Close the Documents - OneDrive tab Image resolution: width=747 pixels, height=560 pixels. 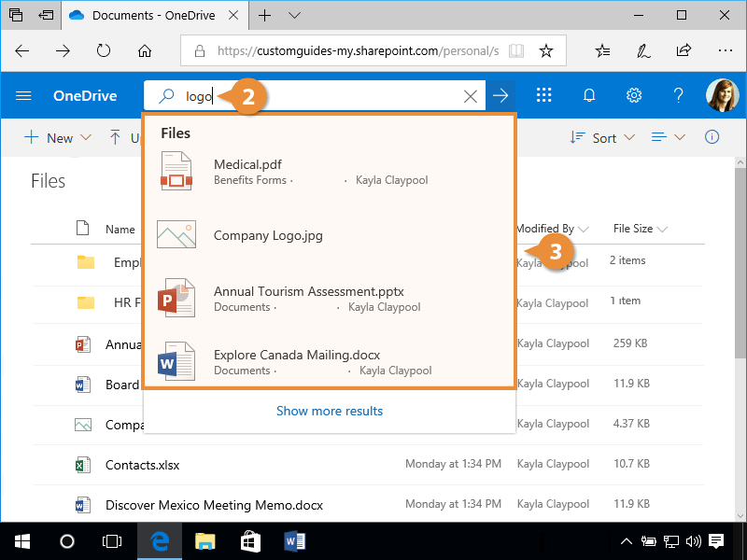pyautogui.click(x=233, y=15)
